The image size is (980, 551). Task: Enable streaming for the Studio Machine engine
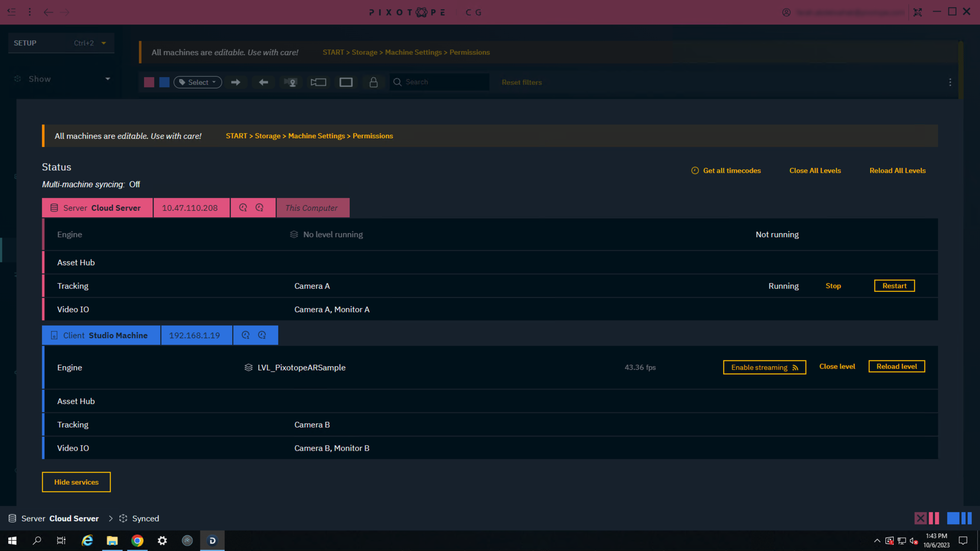pos(764,367)
